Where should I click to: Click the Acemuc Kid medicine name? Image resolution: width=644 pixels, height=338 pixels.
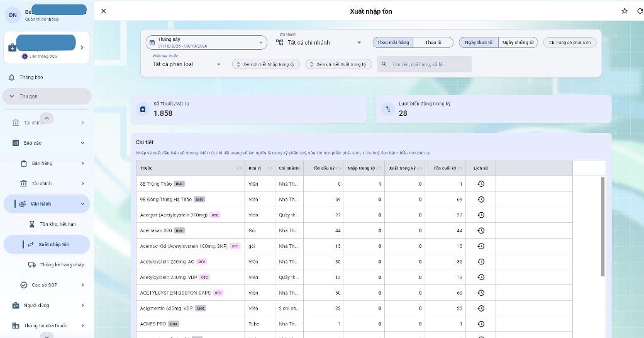[x=184, y=246]
